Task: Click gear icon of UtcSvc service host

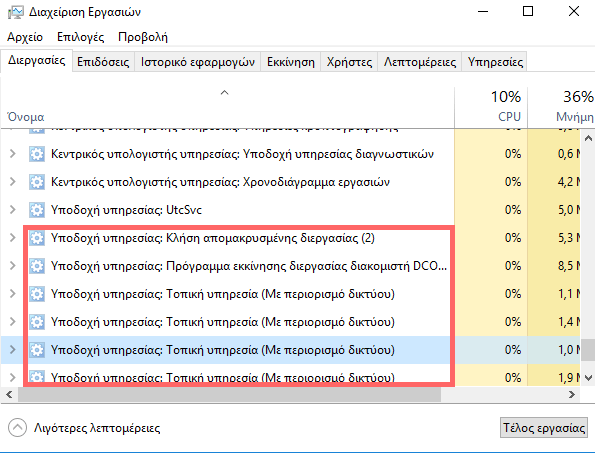Action: [x=37, y=210]
